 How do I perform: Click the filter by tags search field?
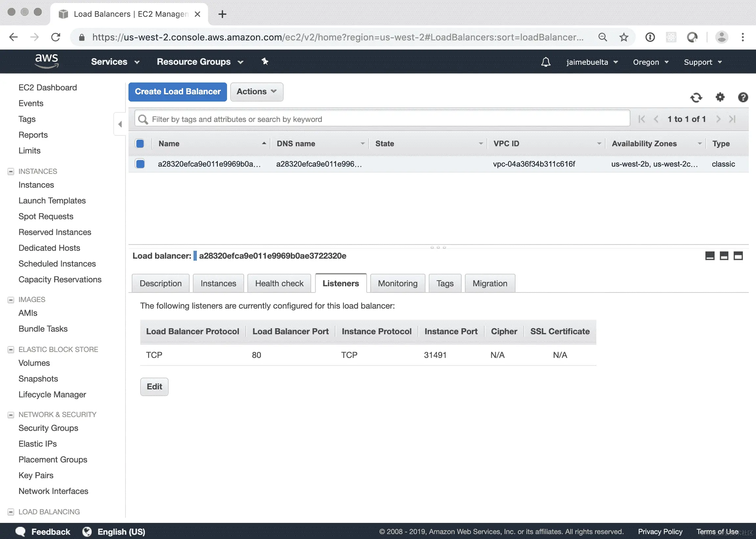pos(381,119)
